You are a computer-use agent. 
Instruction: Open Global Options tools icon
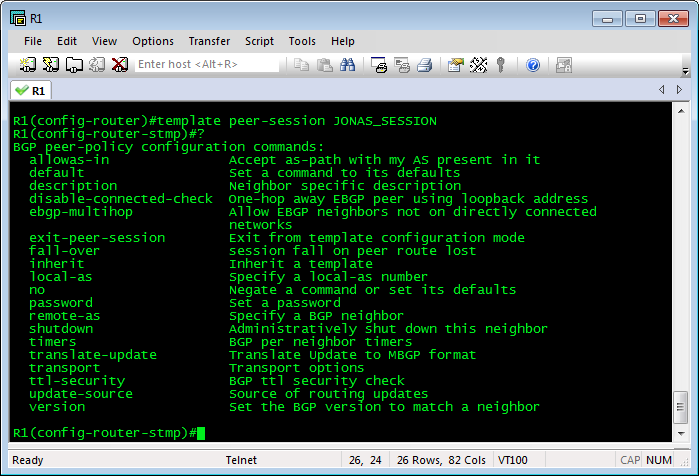pyautogui.click(x=478, y=65)
